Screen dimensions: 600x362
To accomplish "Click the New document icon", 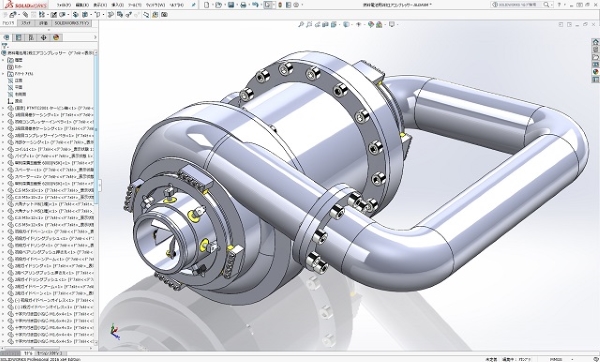I will 207,5.
